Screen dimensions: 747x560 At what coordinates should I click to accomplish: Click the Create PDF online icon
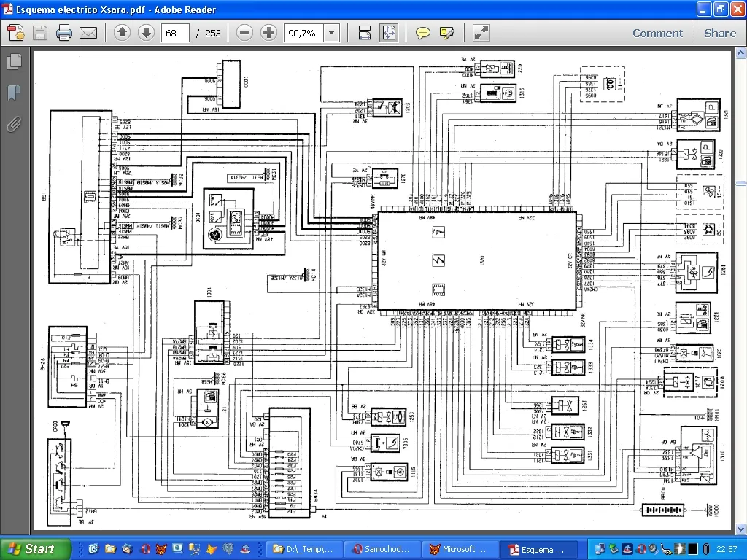pyautogui.click(x=16, y=33)
